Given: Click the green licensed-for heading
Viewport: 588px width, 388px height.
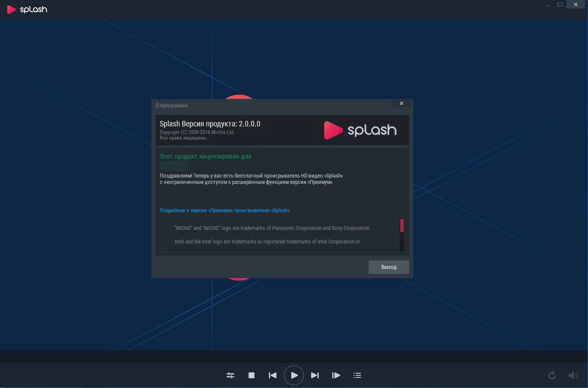Looking at the screenshot, I should 205,156.
